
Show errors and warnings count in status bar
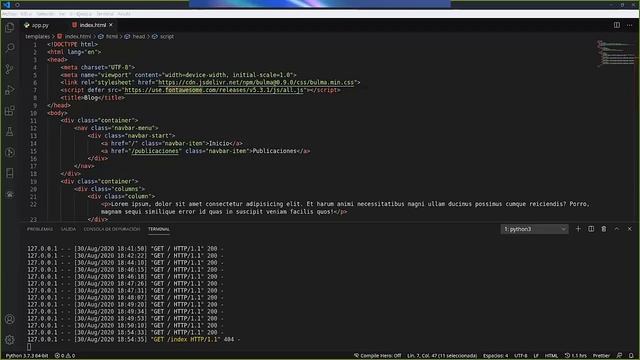(x=65, y=356)
